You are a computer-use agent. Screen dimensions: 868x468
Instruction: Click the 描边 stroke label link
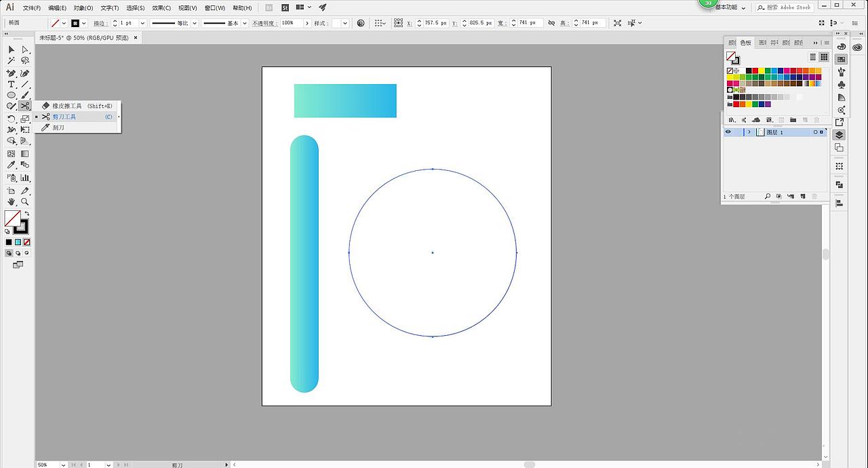tap(100, 23)
